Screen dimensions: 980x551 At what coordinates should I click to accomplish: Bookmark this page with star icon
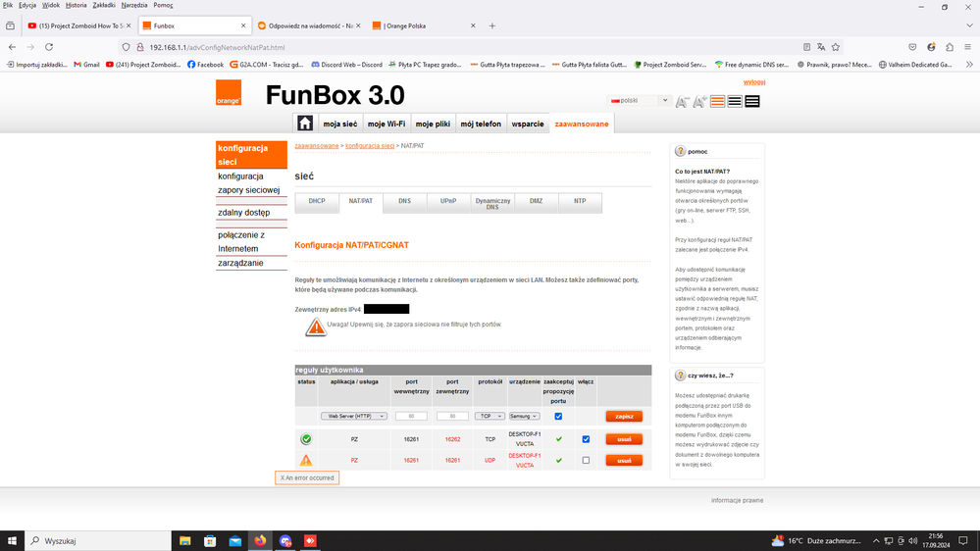[x=836, y=47]
